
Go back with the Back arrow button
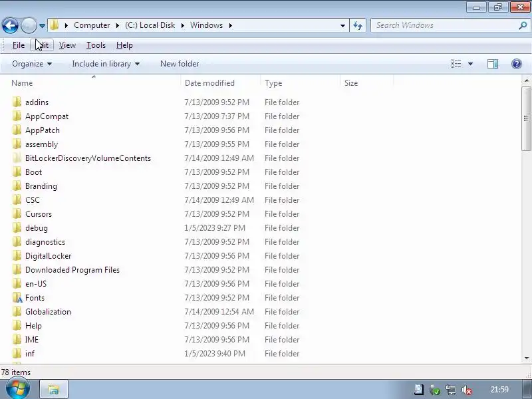pyautogui.click(x=10, y=25)
